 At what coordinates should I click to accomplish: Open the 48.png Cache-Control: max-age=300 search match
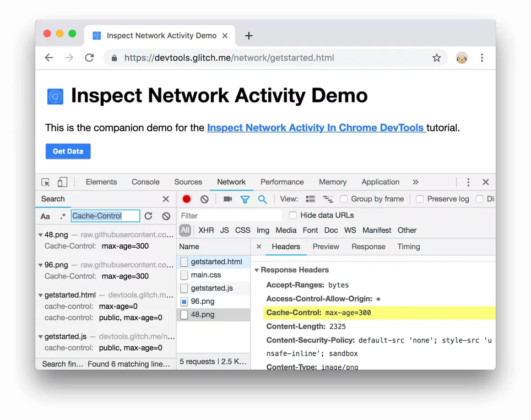click(x=96, y=246)
